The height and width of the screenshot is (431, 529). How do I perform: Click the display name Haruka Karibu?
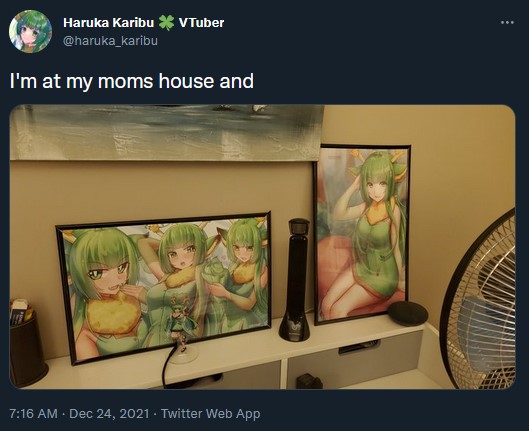(x=108, y=23)
